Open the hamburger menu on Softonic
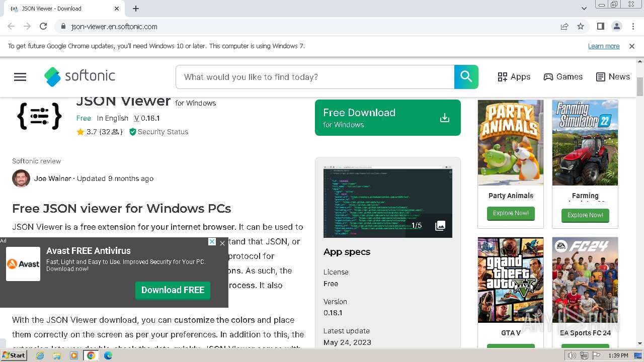644x362 pixels. 20,77
